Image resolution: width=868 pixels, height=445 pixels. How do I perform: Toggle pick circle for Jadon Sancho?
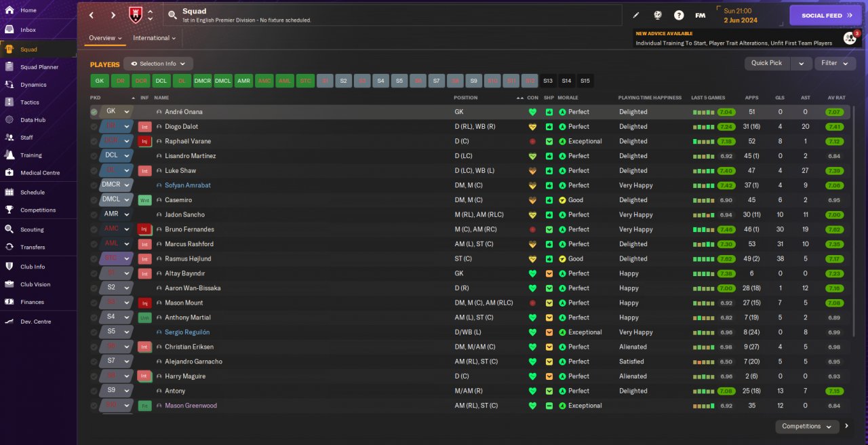click(x=94, y=214)
